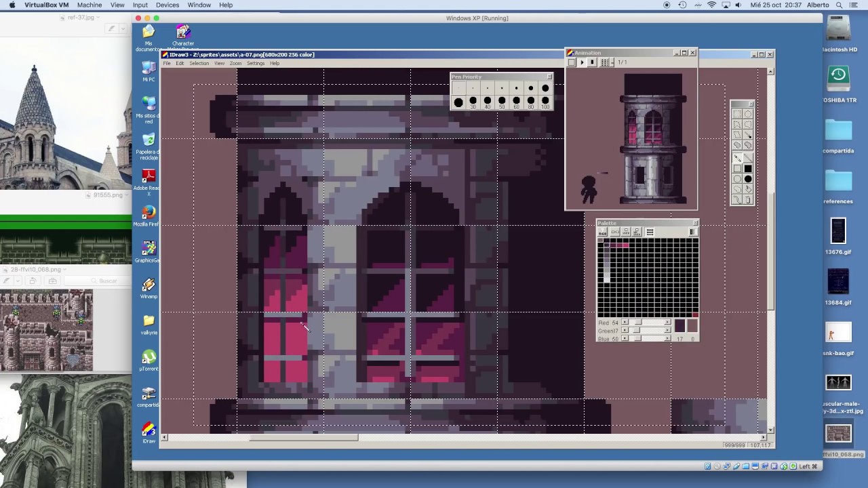Open the Edit menu in IDraw3
Screen dimensions: 868x488
tap(180, 63)
